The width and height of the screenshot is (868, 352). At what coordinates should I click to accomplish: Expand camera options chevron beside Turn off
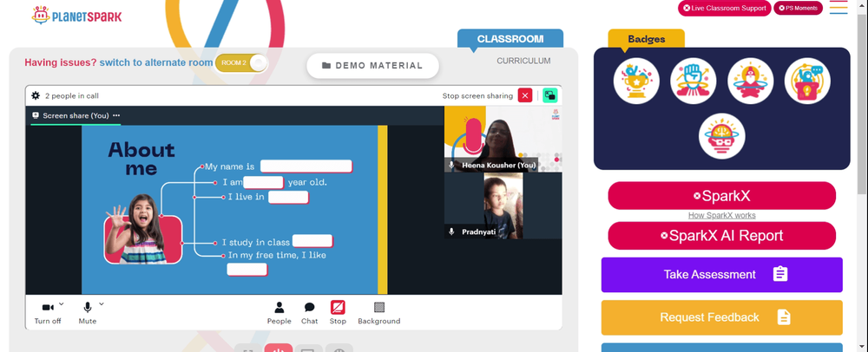coord(61,304)
